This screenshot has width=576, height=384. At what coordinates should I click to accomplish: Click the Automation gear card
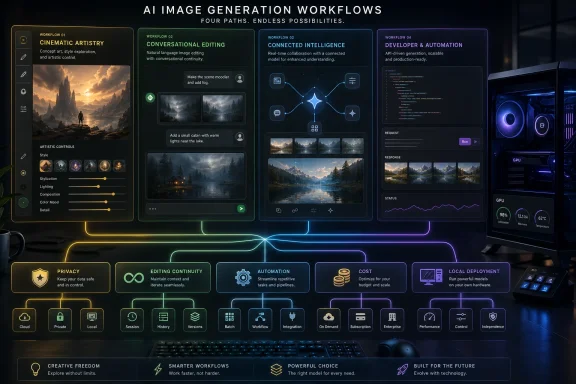coord(263,277)
